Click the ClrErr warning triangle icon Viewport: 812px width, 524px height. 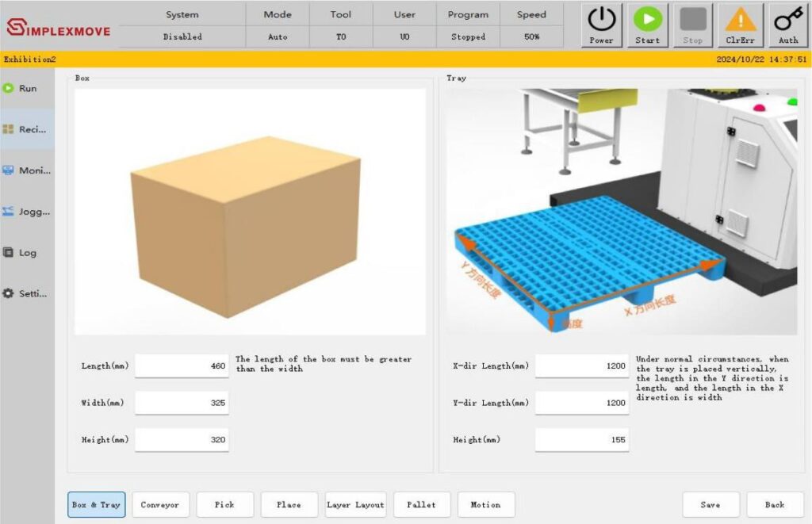pyautogui.click(x=741, y=21)
